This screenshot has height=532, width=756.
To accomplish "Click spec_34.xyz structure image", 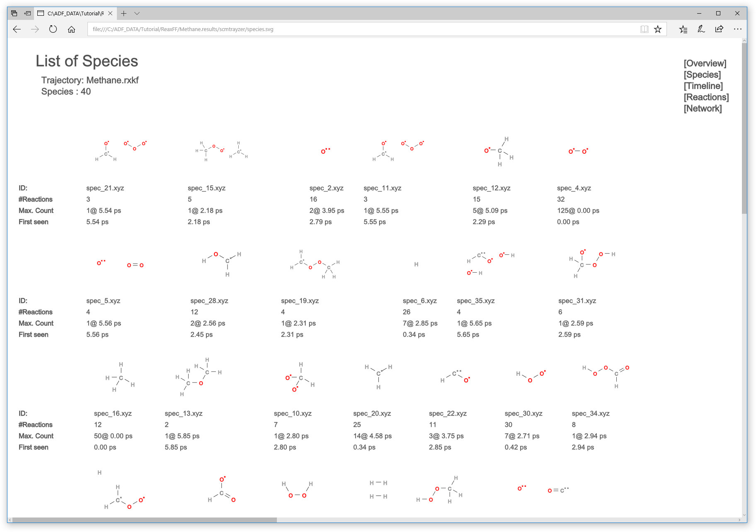I will point(606,377).
